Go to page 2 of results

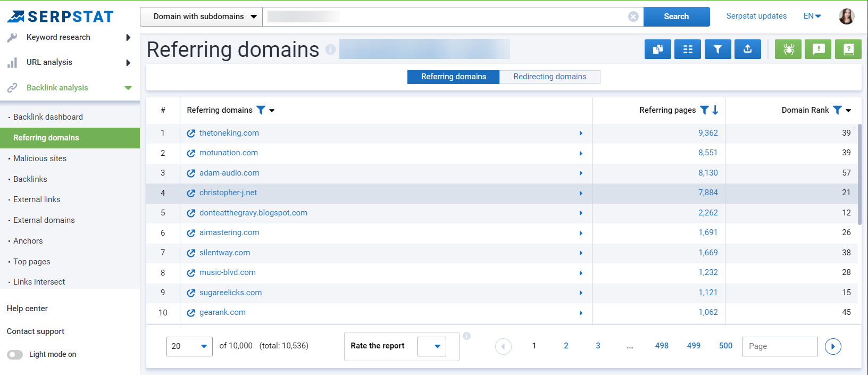[566, 346]
